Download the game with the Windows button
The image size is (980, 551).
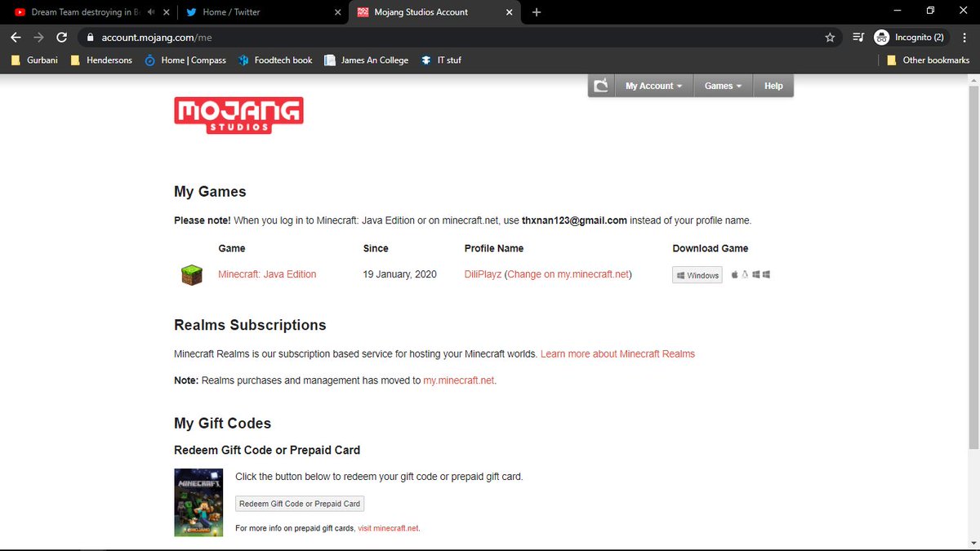point(697,275)
